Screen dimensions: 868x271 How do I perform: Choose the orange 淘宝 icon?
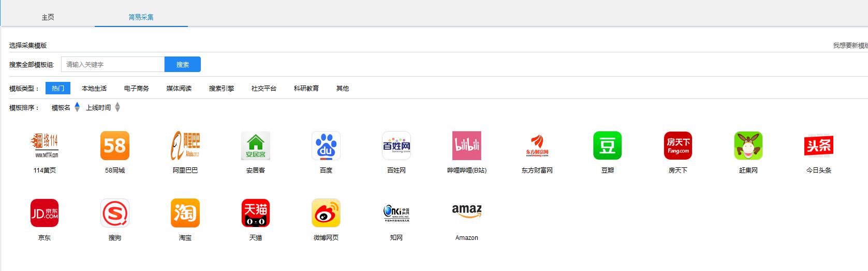pos(185,213)
